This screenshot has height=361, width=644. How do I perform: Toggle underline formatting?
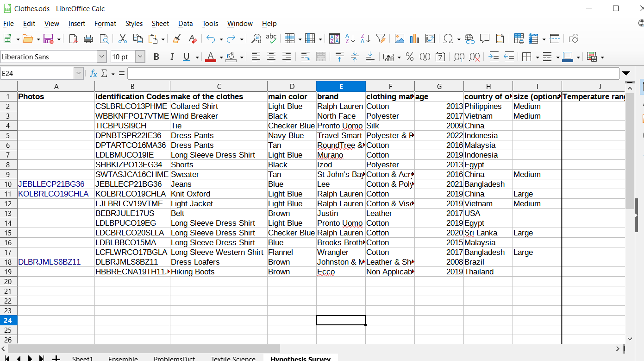click(x=187, y=57)
